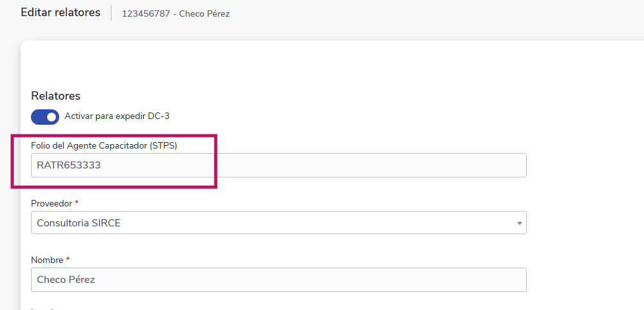Image resolution: width=644 pixels, height=310 pixels.
Task: Click the 'Nombre' field label
Action: pos(47,260)
